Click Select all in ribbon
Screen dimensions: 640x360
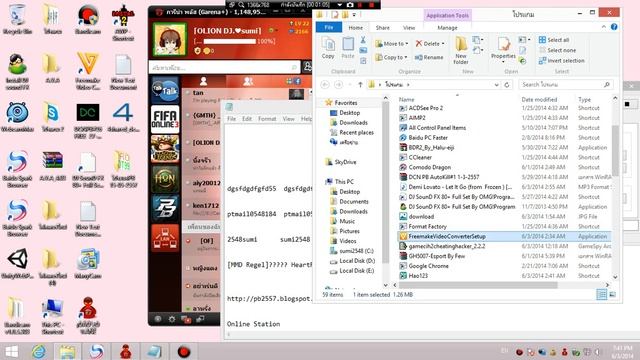(x=554, y=40)
